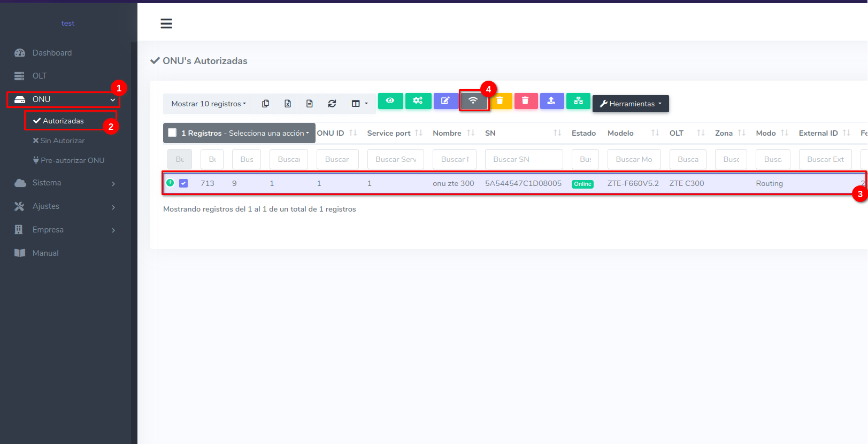The height and width of the screenshot is (444, 868).
Task: Click the test link in sidebar header
Action: coord(68,24)
